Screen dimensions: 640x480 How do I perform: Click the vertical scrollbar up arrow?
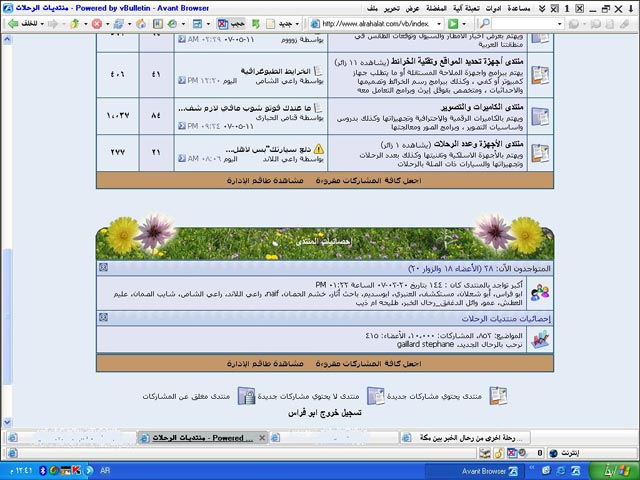click(7, 40)
